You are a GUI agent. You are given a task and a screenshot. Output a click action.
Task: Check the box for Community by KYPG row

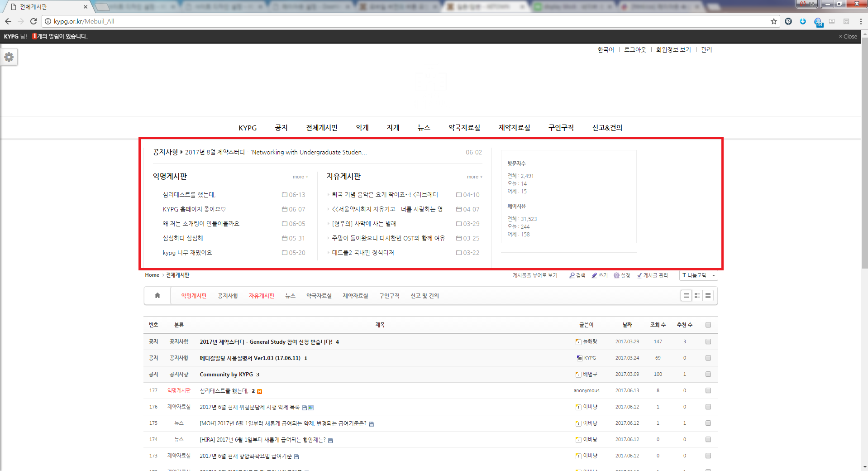click(x=708, y=374)
